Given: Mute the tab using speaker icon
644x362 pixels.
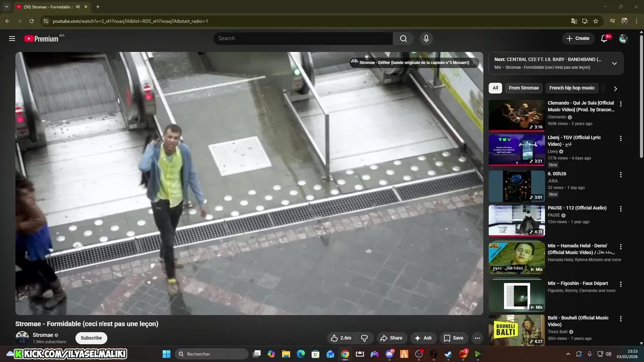Looking at the screenshot, I should click(x=77, y=7).
